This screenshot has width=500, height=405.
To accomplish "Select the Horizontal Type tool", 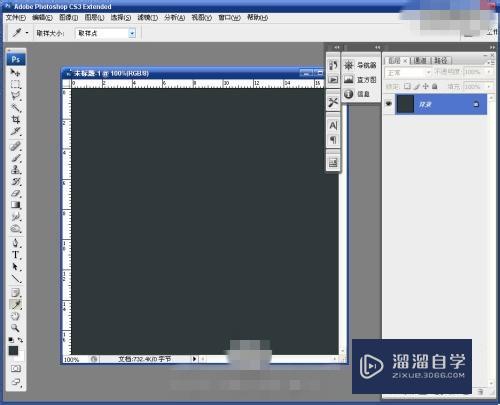I will pyautogui.click(x=15, y=255).
